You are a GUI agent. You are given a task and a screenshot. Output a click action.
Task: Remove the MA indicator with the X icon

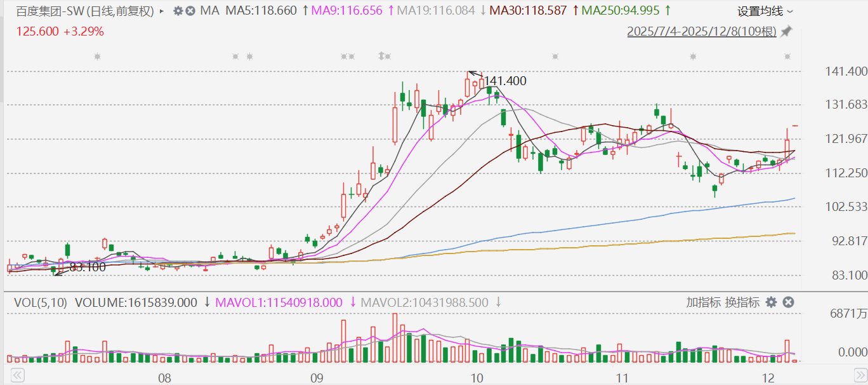(190, 11)
